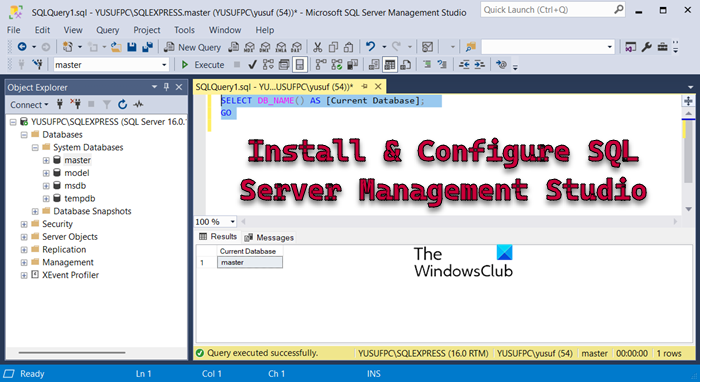Expand the Security folder
The height and width of the screenshot is (382, 702).
(x=24, y=224)
